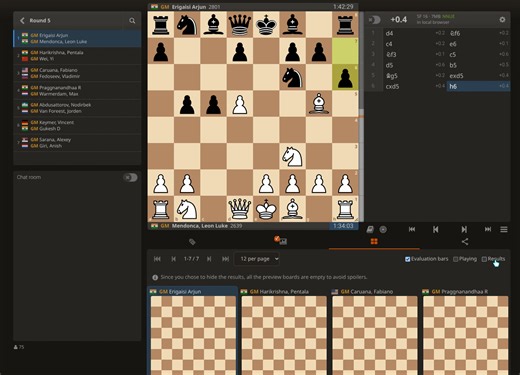This screenshot has width=520, height=375.
Task: Select game Sarana vs Giri
Action: coord(77,143)
